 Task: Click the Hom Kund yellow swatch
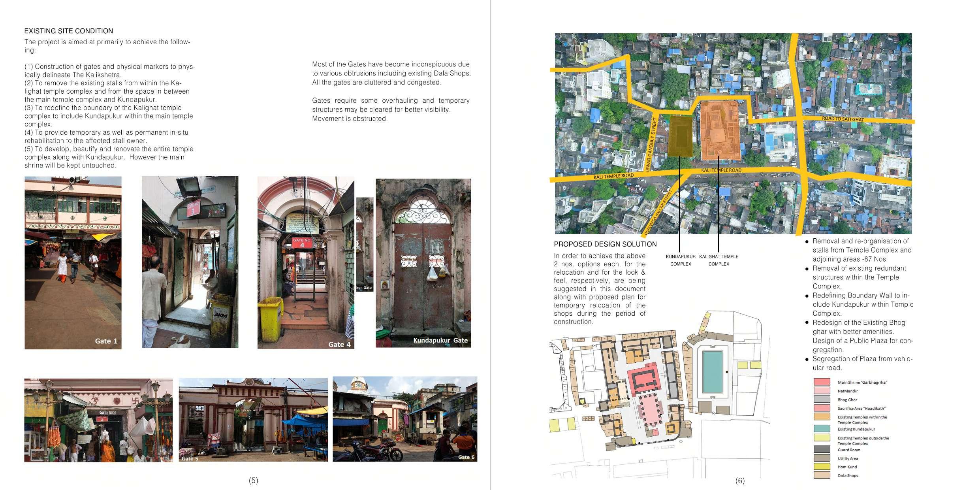(822, 467)
